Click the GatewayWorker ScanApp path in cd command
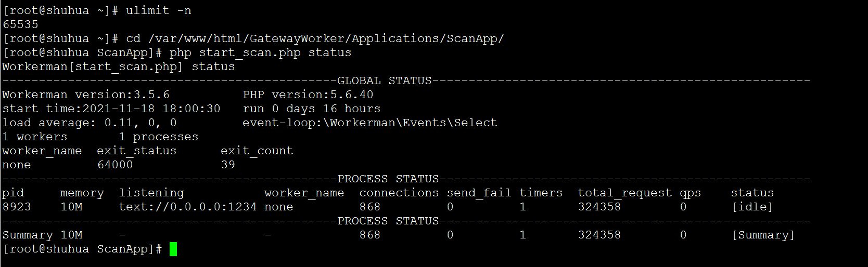 click(x=326, y=39)
